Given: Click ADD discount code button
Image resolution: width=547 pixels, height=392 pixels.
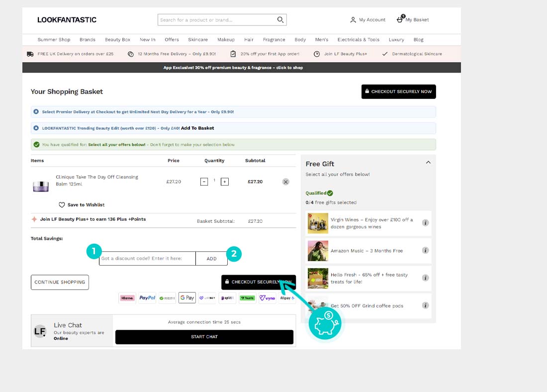Looking at the screenshot, I should click(211, 259).
